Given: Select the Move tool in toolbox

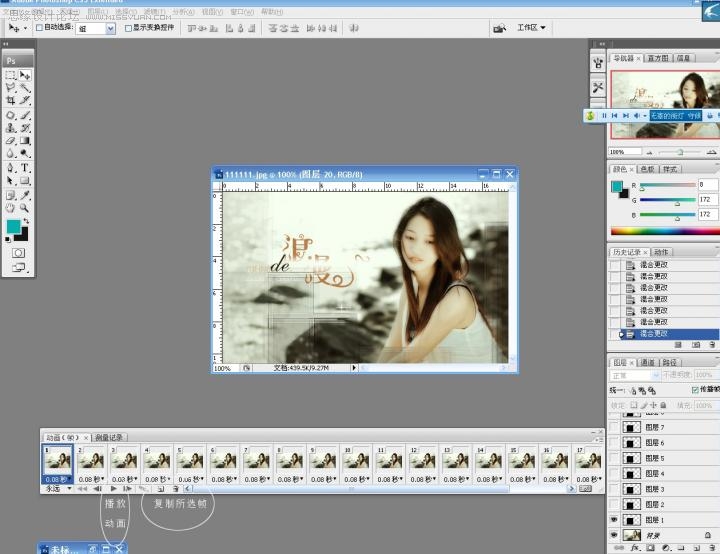Looking at the screenshot, I should coord(25,75).
